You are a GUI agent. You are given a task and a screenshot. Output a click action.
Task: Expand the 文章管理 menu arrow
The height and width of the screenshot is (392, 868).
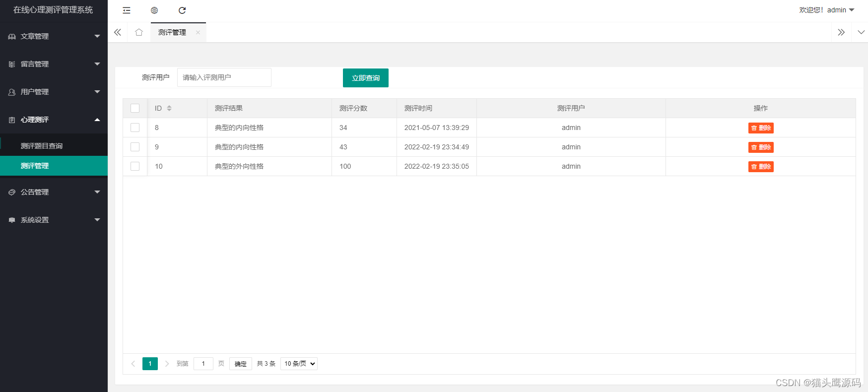click(97, 36)
